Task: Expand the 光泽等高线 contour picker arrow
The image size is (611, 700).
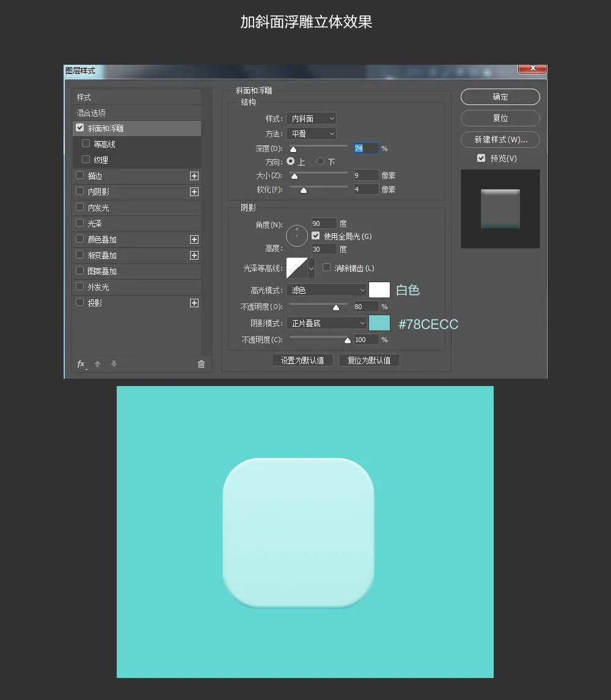Action: click(311, 268)
